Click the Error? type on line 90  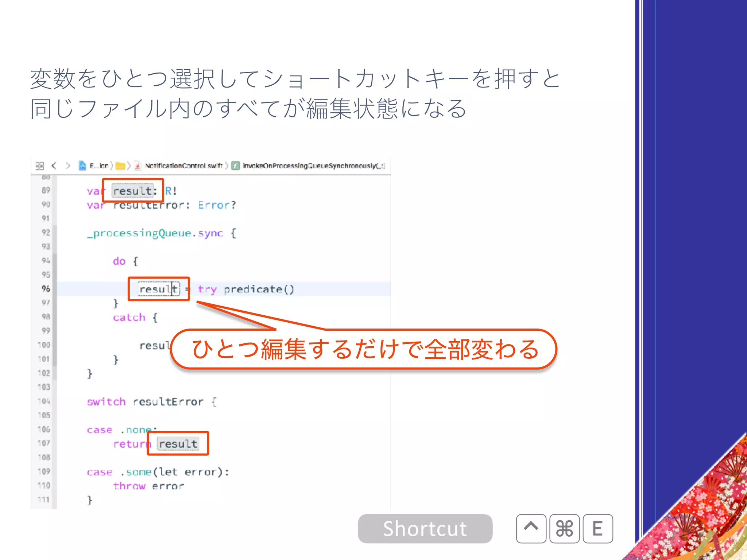coord(217,205)
